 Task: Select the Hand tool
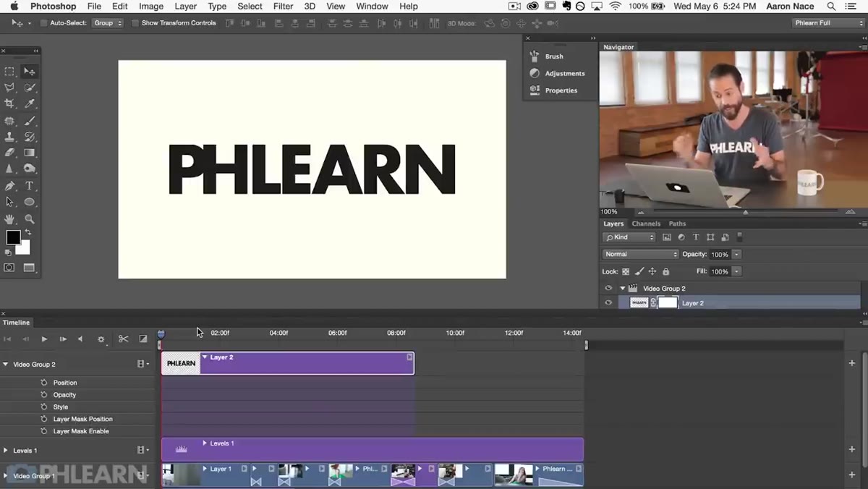[9, 218]
